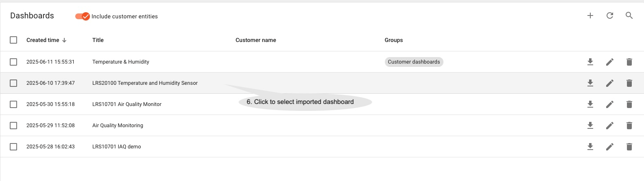Disable the Include customer entities toggle
644x181 pixels.
click(82, 16)
